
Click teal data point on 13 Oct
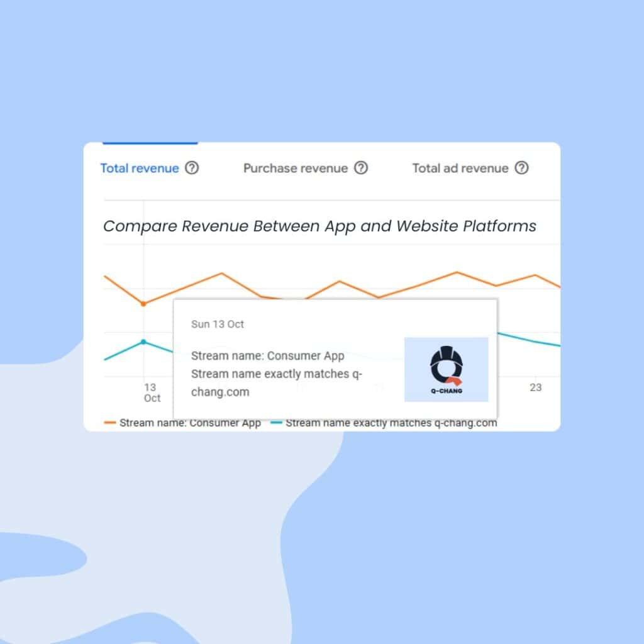pos(143,341)
